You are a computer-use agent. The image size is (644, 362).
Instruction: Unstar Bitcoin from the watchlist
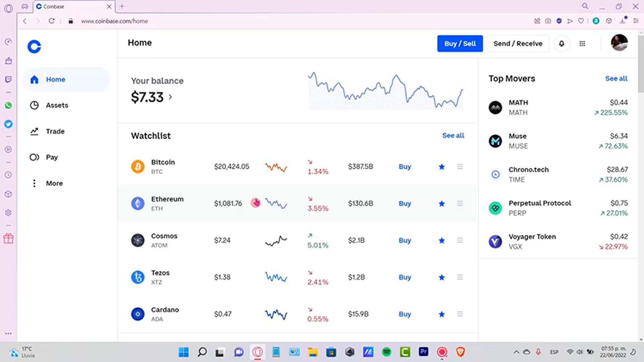coord(442,167)
